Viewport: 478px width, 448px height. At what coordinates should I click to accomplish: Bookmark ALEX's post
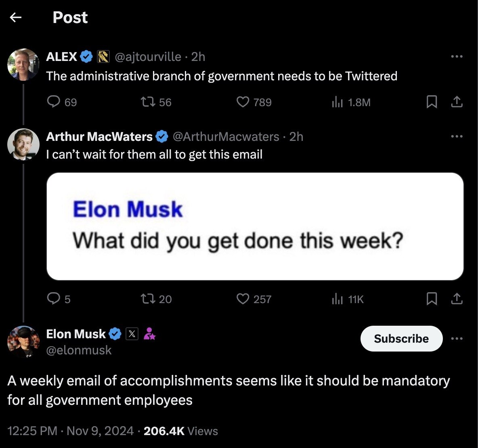[432, 102]
